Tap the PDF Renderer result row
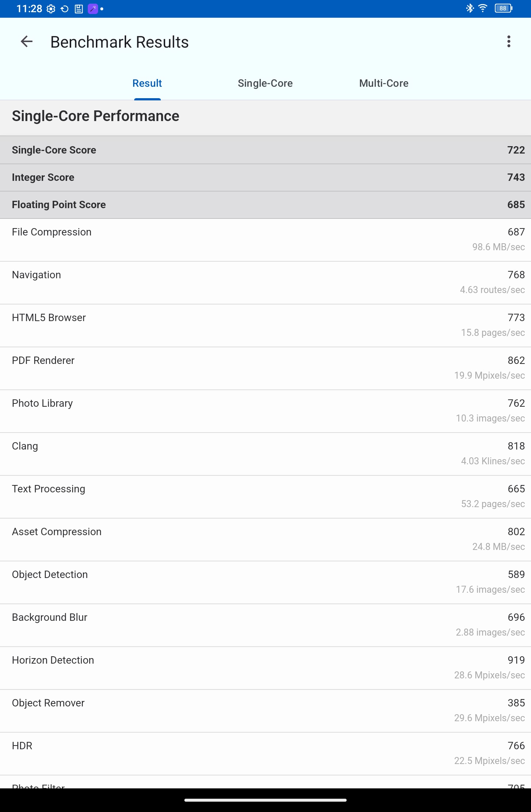This screenshot has width=531, height=812. (265, 368)
